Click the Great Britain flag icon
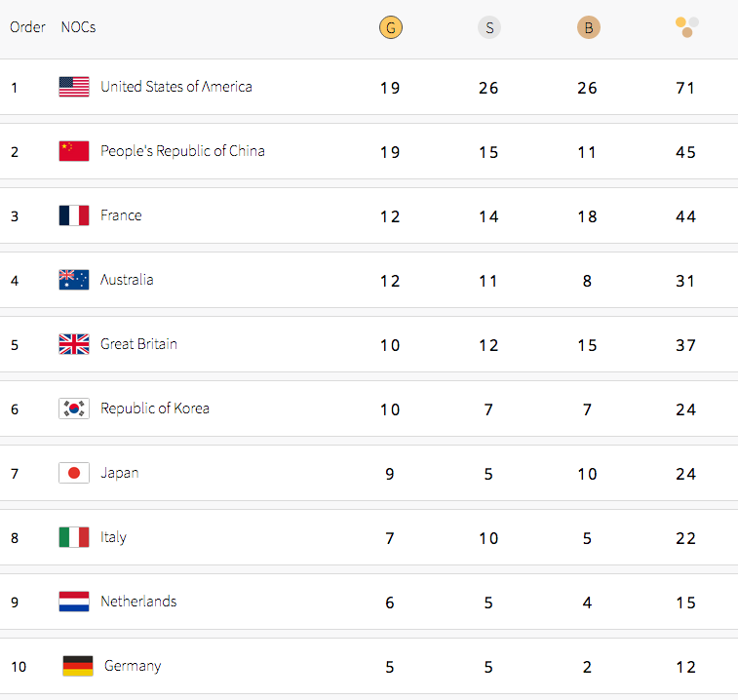738x700 pixels. (x=74, y=344)
